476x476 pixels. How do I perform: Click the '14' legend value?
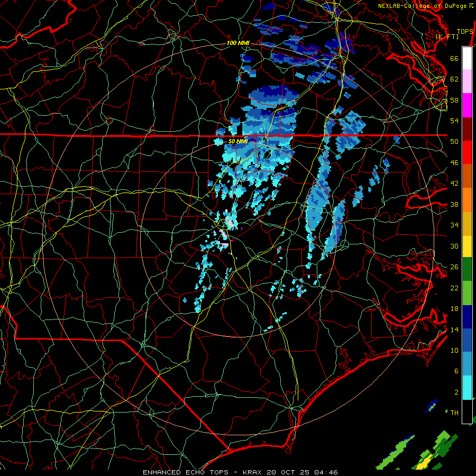454,329
